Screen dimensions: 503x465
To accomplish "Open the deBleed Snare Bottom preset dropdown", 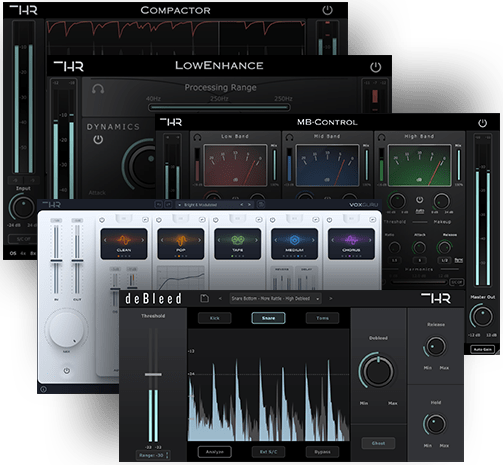I will click(275, 299).
